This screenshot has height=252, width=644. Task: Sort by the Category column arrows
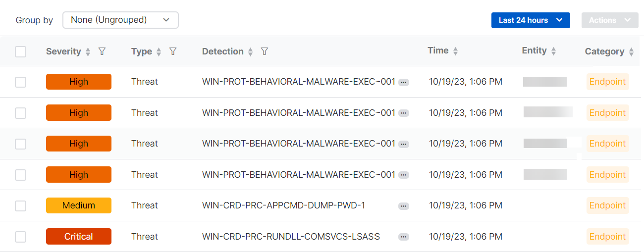click(x=631, y=52)
